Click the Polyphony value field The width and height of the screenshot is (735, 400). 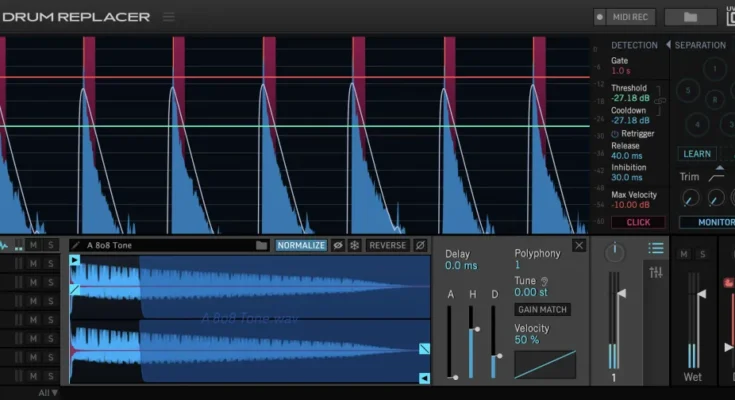tap(518, 266)
